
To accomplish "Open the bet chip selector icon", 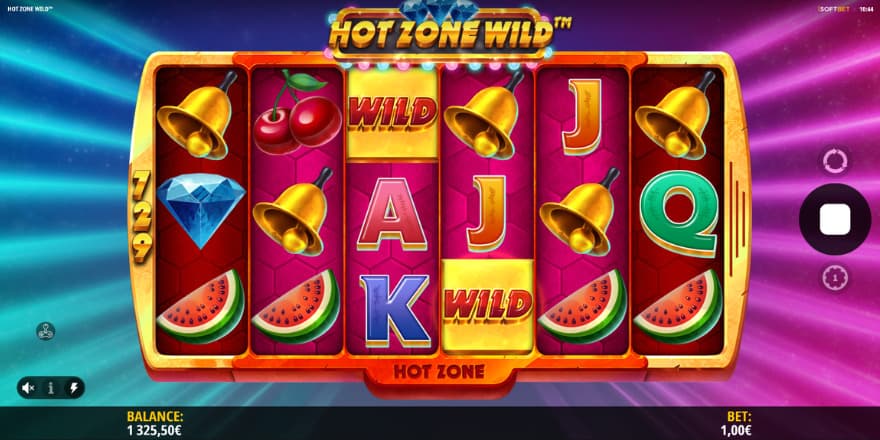I will tap(835, 277).
